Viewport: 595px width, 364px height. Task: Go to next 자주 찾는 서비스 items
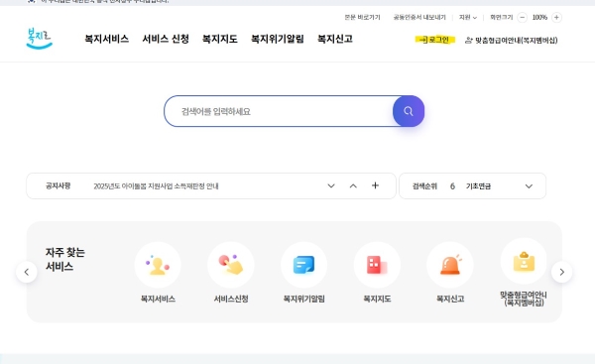562,272
